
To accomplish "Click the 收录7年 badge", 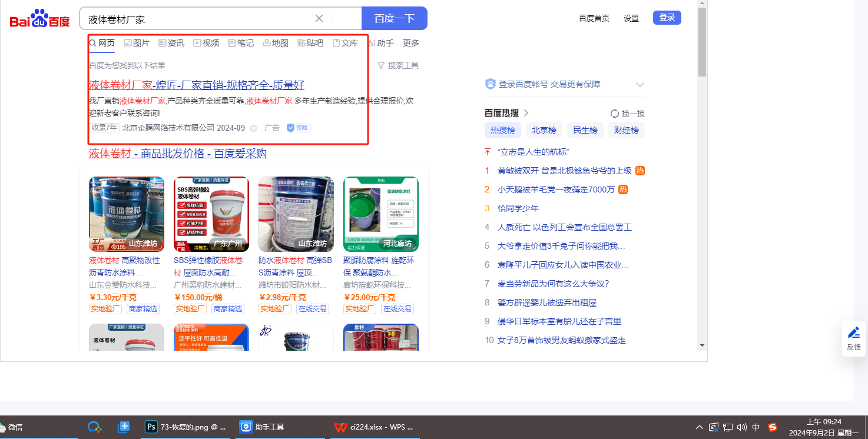I will coord(105,128).
